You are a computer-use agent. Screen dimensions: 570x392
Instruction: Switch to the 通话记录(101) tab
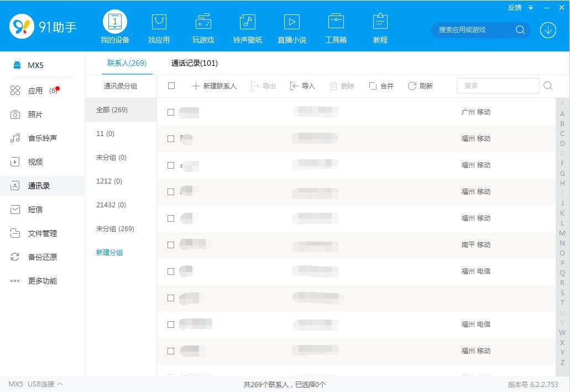click(x=194, y=64)
